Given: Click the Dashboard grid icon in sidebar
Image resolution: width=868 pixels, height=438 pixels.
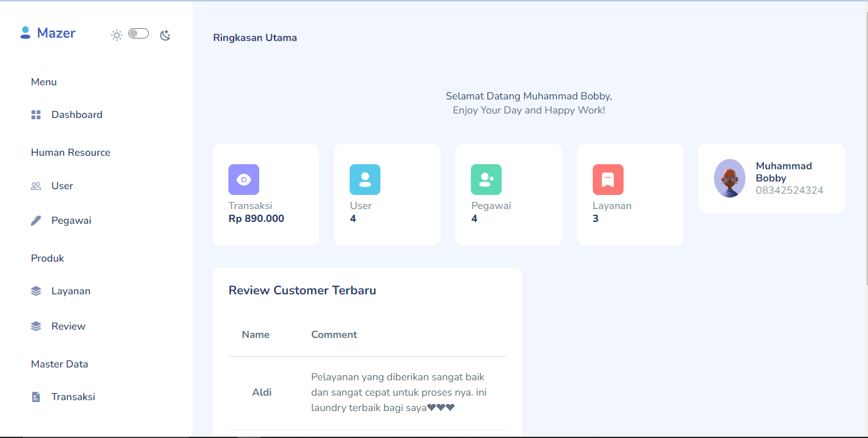Looking at the screenshot, I should [36, 115].
